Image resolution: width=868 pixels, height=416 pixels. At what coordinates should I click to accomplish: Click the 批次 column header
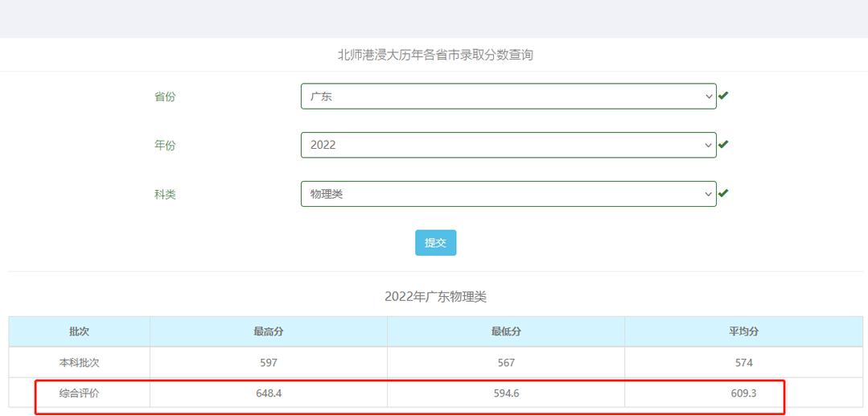pyautogui.click(x=79, y=332)
